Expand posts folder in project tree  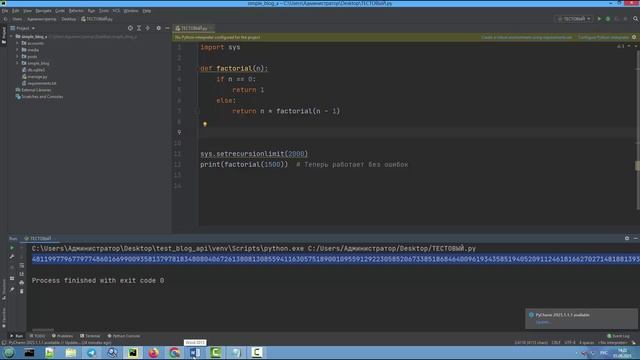point(18,56)
